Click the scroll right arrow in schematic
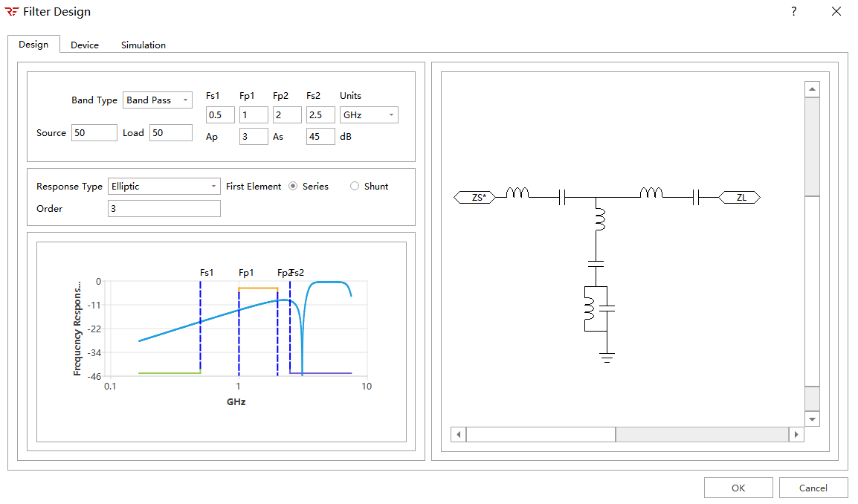This screenshot has height=504, width=858. click(x=797, y=435)
